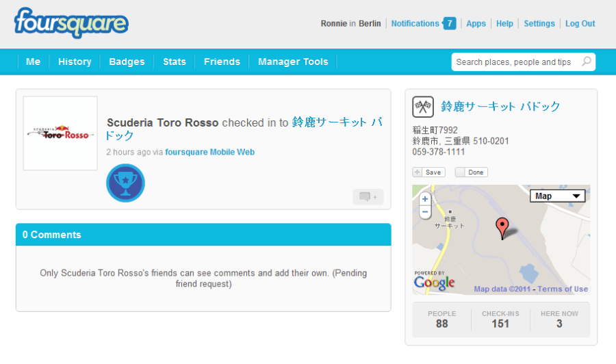Save this venue to a list
The image size is (616, 364).
(x=428, y=172)
